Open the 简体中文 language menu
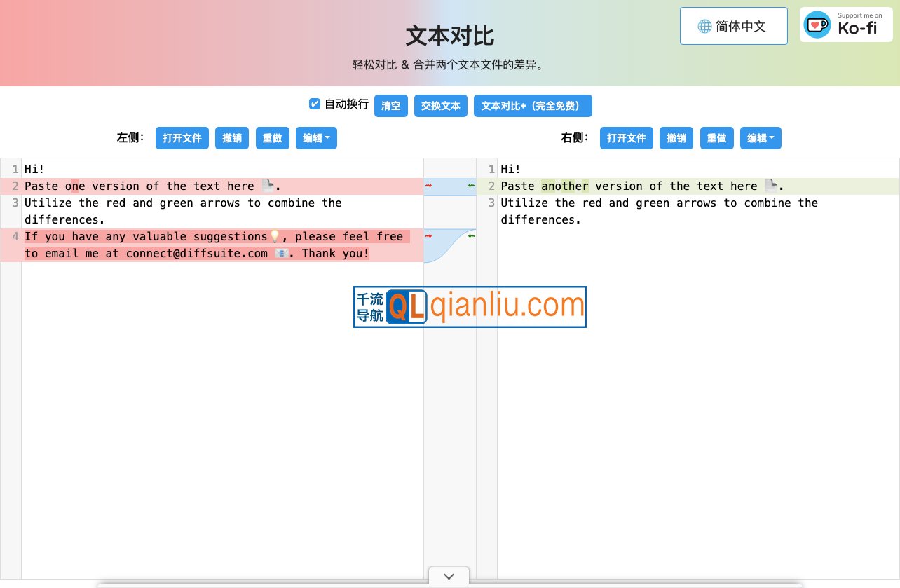 coord(733,27)
